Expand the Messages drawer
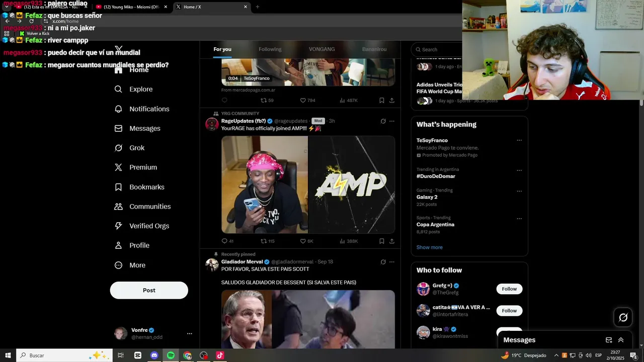Screen dimensions: 644x362 pos(621,340)
